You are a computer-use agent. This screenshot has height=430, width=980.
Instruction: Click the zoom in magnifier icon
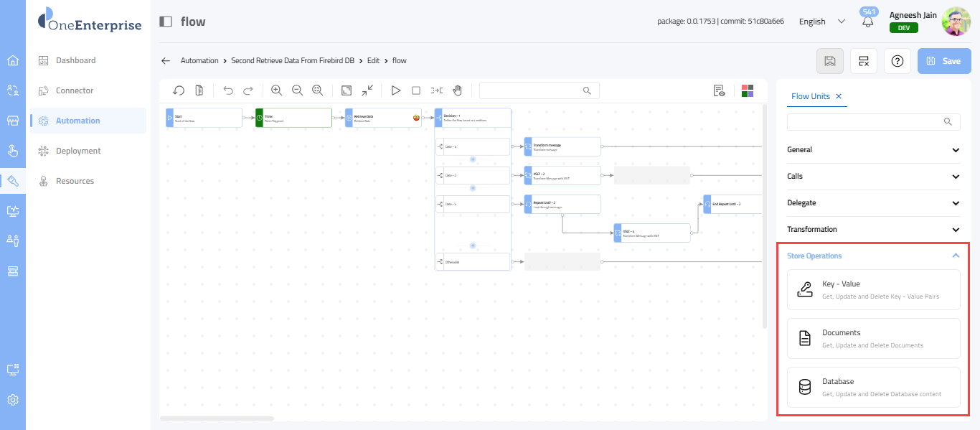[276, 90]
